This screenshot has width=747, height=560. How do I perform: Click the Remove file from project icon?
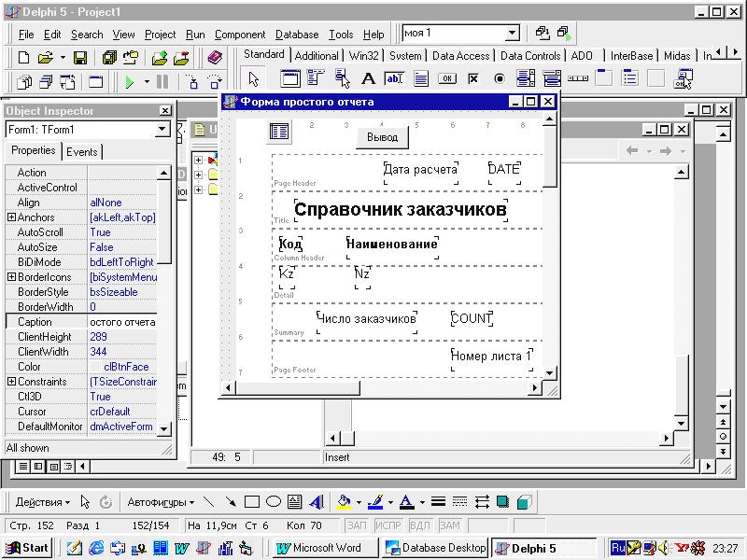coord(181,58)
